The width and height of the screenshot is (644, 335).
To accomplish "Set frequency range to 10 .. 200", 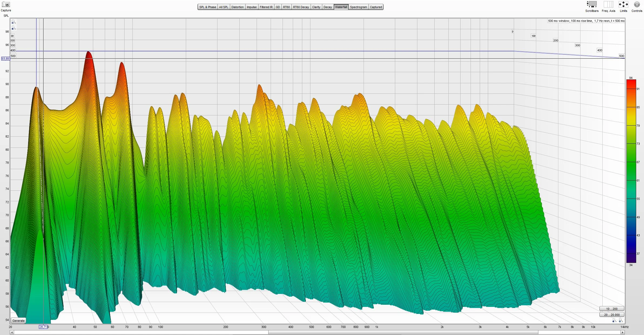I will click(x=612, y=309).
